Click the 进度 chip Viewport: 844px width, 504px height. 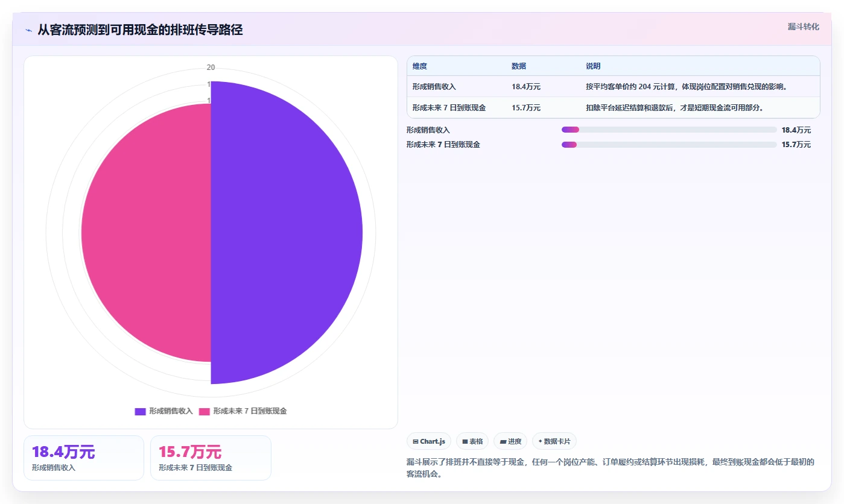coord(510,441)
